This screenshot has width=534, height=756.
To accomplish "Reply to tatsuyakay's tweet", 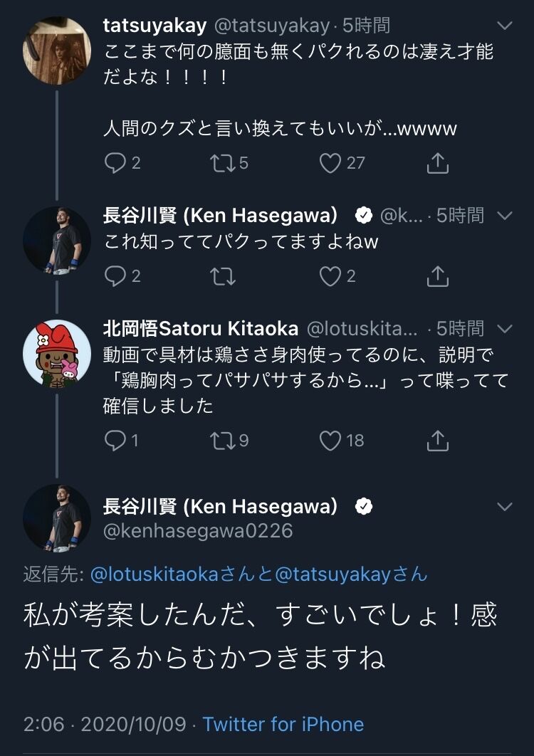I will click(x=115, y=163).
